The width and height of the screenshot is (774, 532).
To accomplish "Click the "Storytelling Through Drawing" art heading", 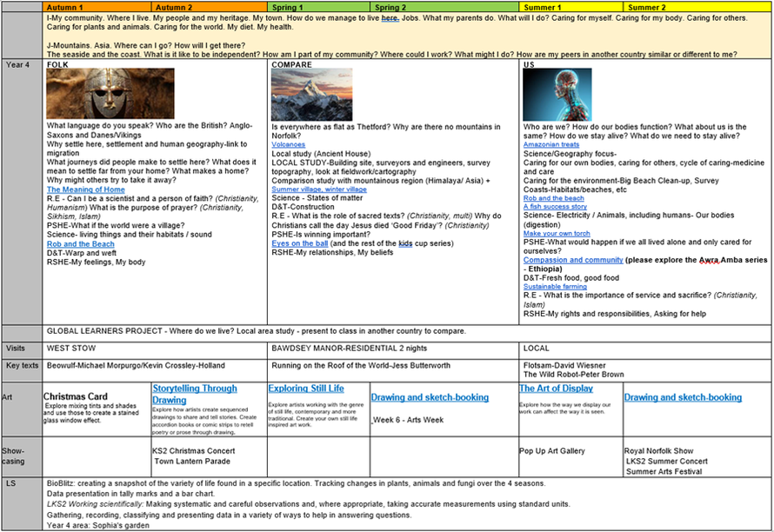I will pyautogui.click(x=194, y=395).
